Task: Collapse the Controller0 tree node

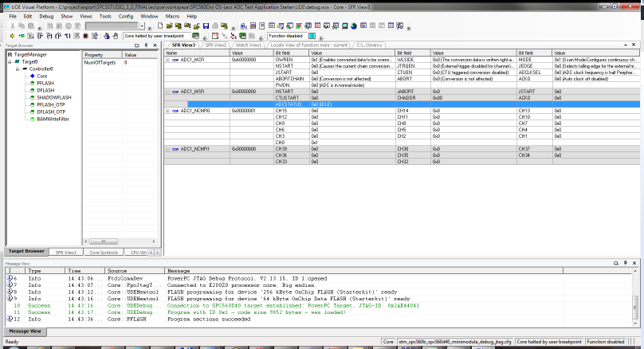Action: tap(18, 69)
